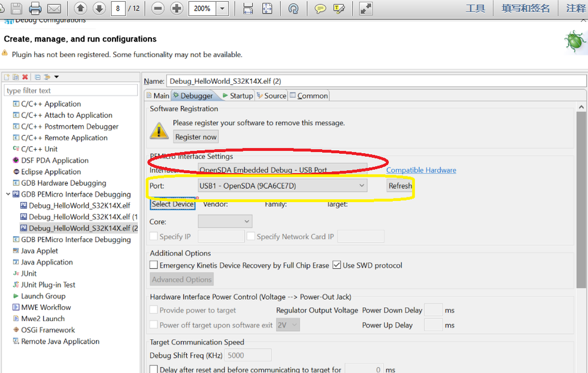Click the email envelope icon
588x373 pixels.
pyautogui.click(x=54, y=9)
